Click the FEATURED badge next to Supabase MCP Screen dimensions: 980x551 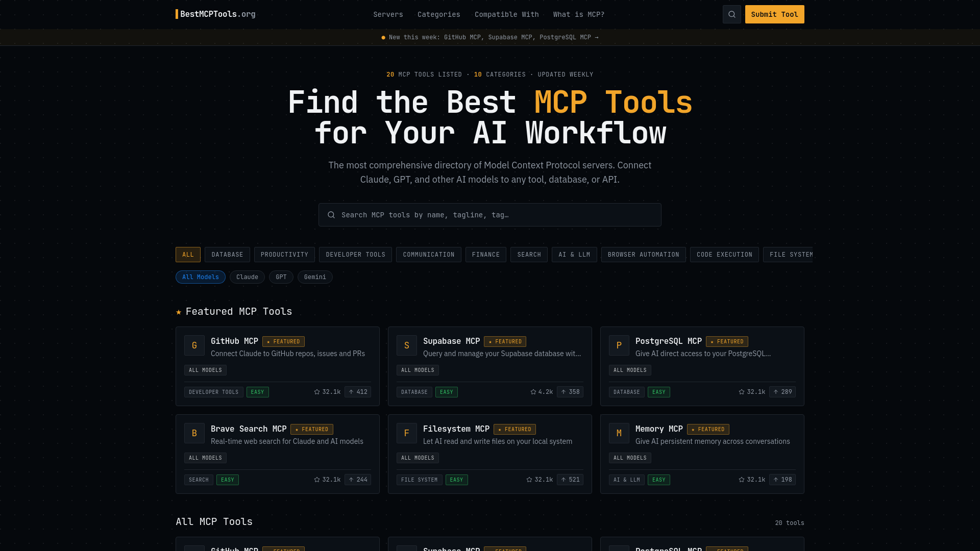tap(505, 341)
